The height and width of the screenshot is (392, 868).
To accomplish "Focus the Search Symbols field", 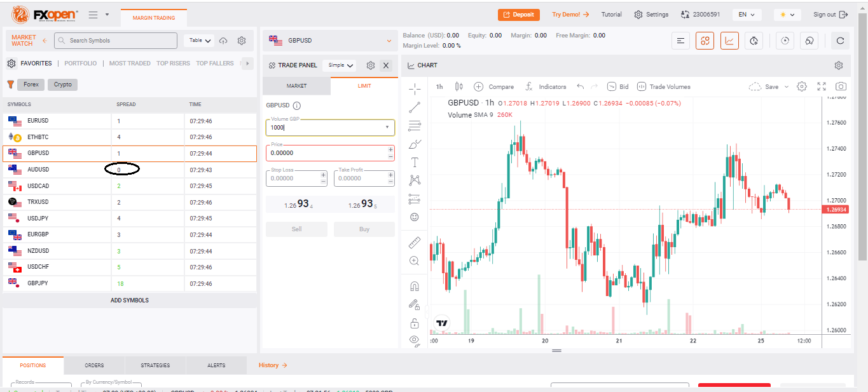I will click(x=116, y=41).
